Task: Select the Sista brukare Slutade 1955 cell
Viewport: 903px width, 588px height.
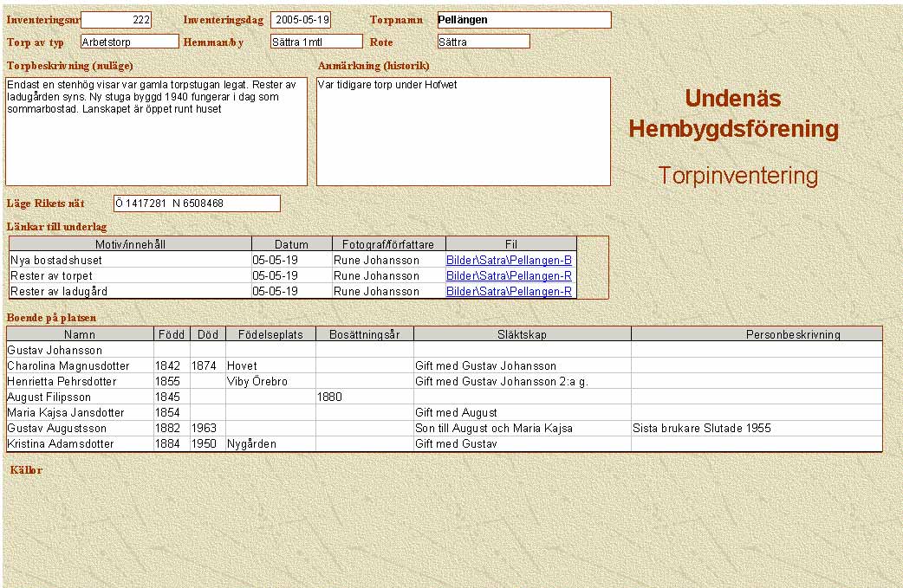Action: [x=756, y=428]
